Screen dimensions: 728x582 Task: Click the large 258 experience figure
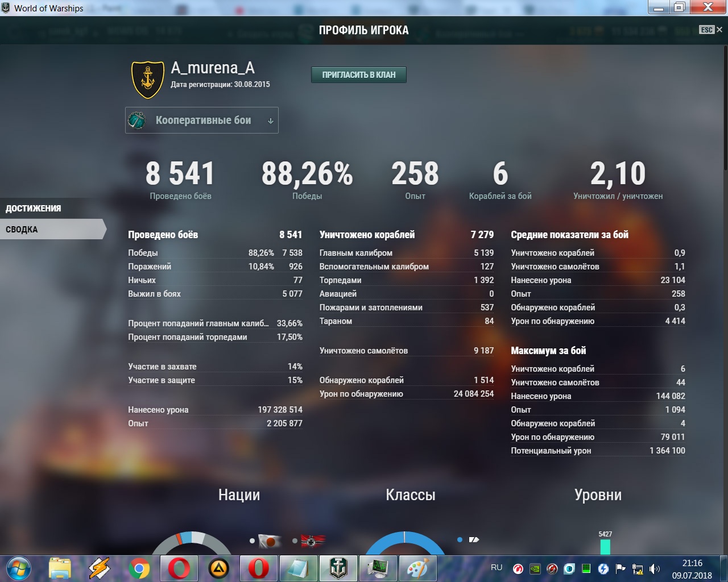415,174
